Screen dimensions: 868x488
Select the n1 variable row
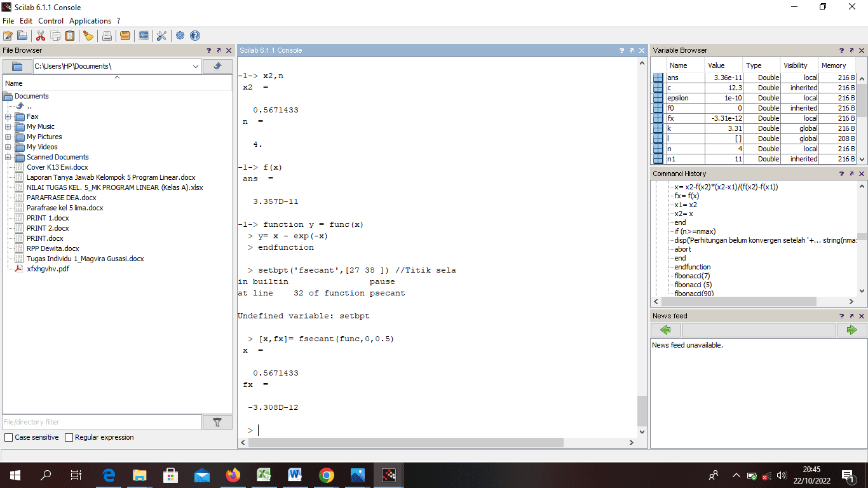coord(753,159)
